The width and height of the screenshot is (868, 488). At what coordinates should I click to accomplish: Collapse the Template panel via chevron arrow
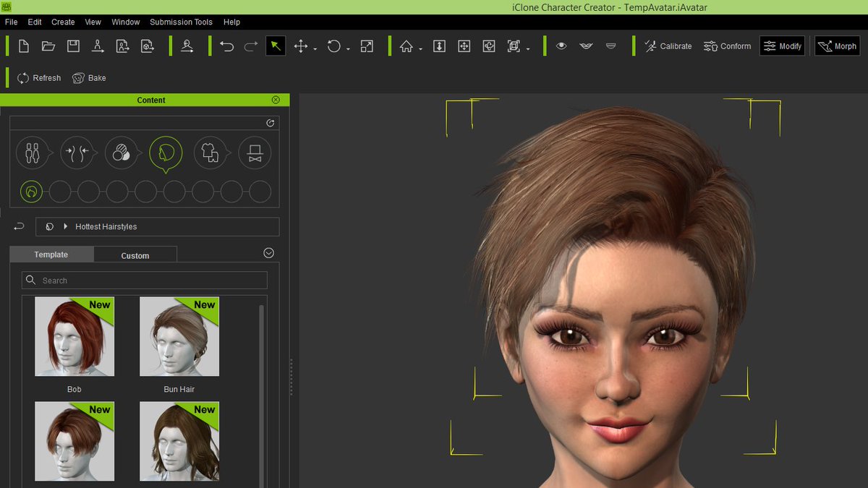268,253
